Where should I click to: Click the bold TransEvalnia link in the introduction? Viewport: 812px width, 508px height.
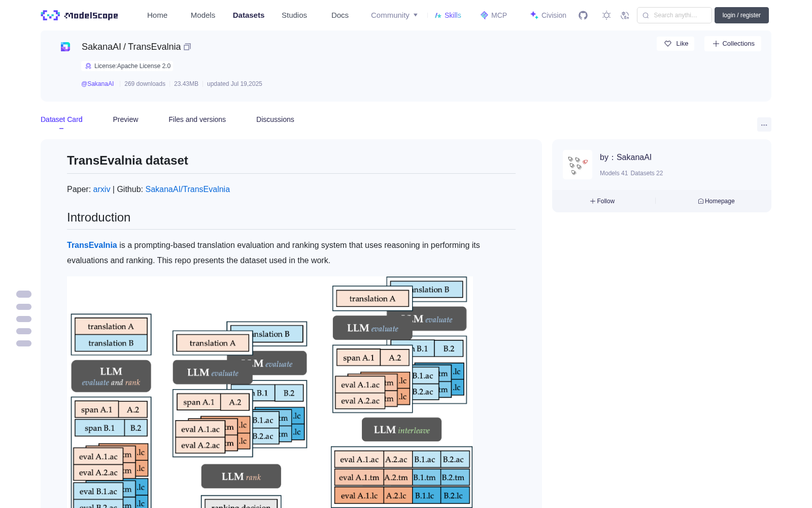[x=92, y=245]
